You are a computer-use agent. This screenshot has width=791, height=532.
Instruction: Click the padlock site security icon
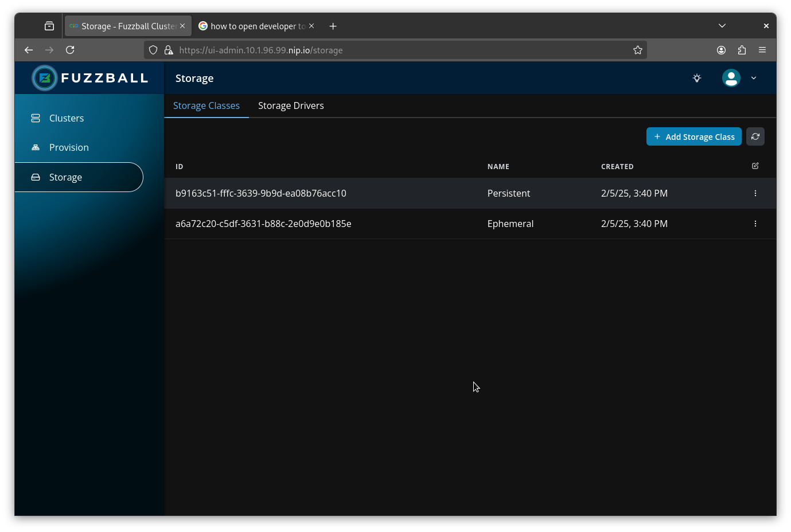coord(169,50)
